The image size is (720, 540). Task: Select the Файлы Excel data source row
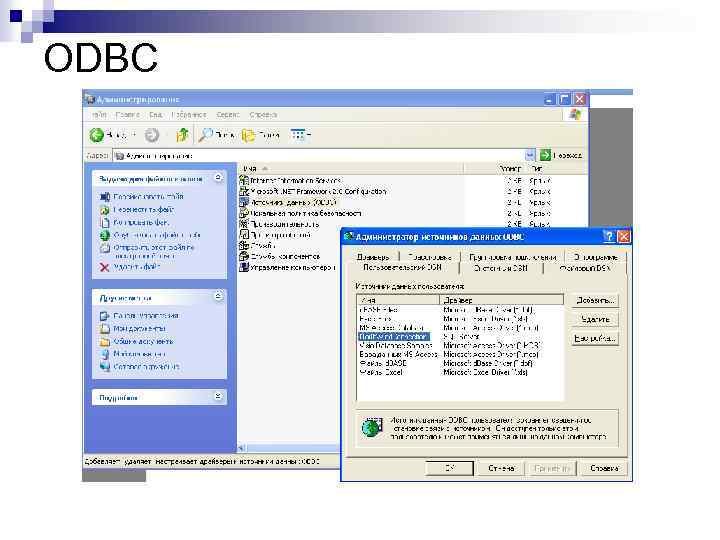(x=460, y=372)
